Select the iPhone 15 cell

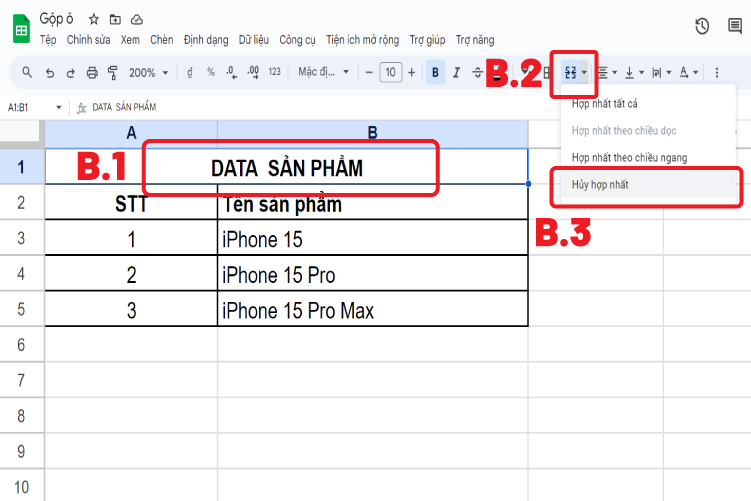pyautogui.click(x=373, y=238)
